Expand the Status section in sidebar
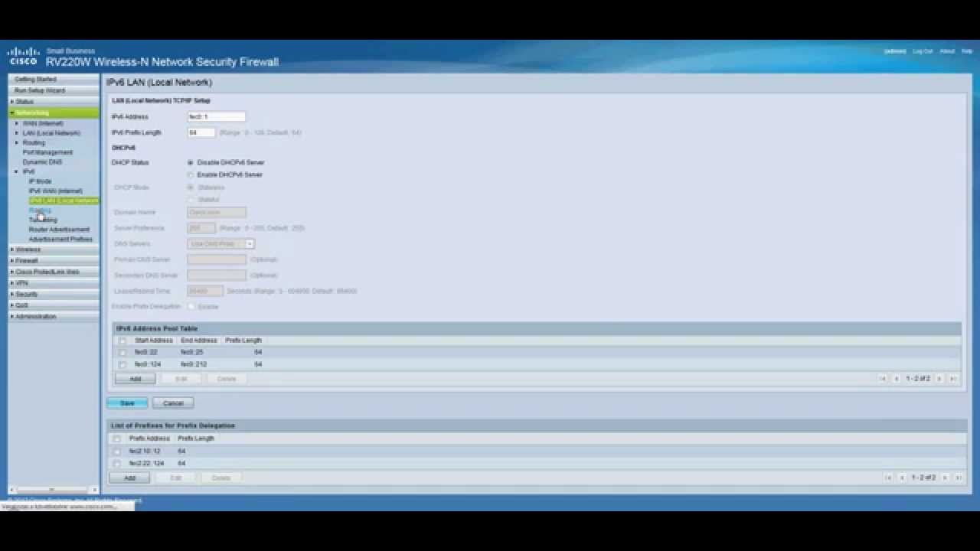 12,101
